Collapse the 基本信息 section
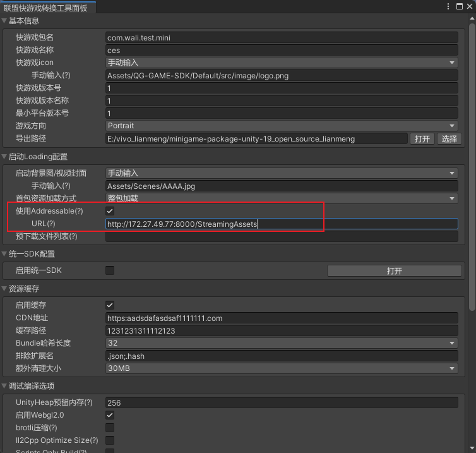 click(x=4, y=21)
